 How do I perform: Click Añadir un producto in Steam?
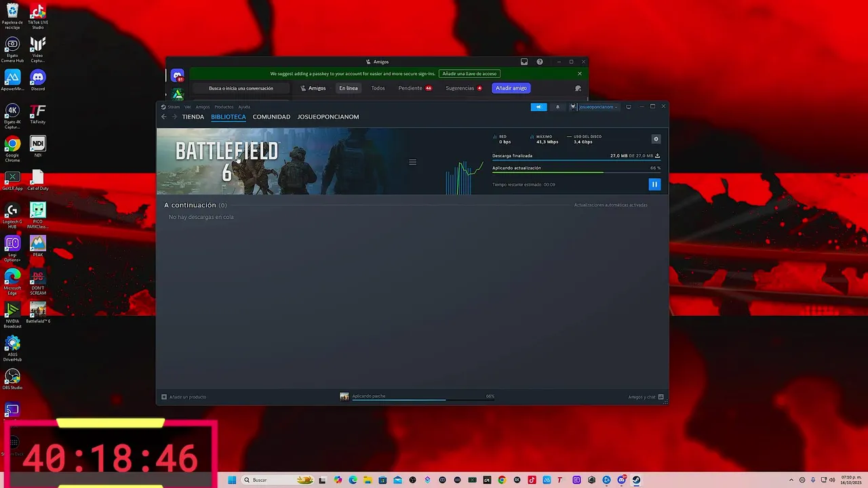click(x=184, y=397)
